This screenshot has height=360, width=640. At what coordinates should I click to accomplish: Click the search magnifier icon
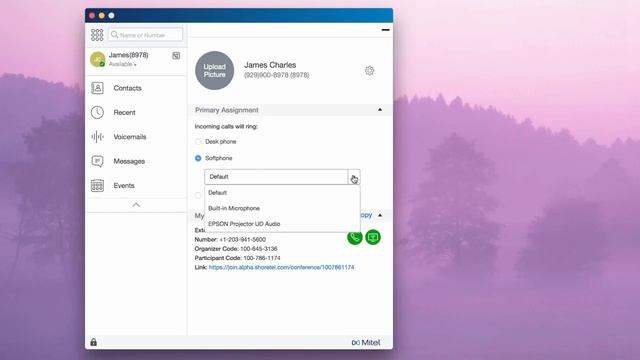(115, 35)
